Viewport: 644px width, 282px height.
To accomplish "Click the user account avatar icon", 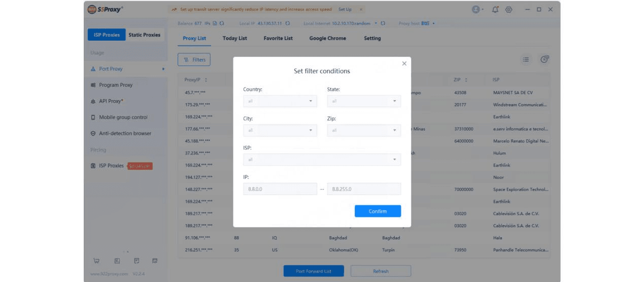I will point(476,10).
